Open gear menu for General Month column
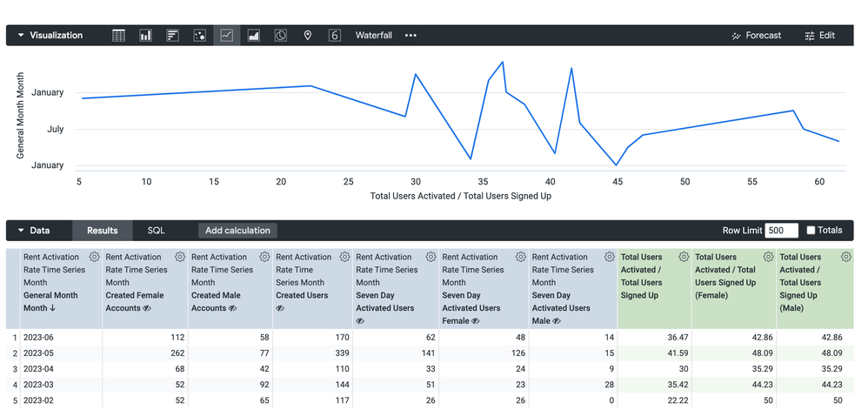 click(94, 257)
